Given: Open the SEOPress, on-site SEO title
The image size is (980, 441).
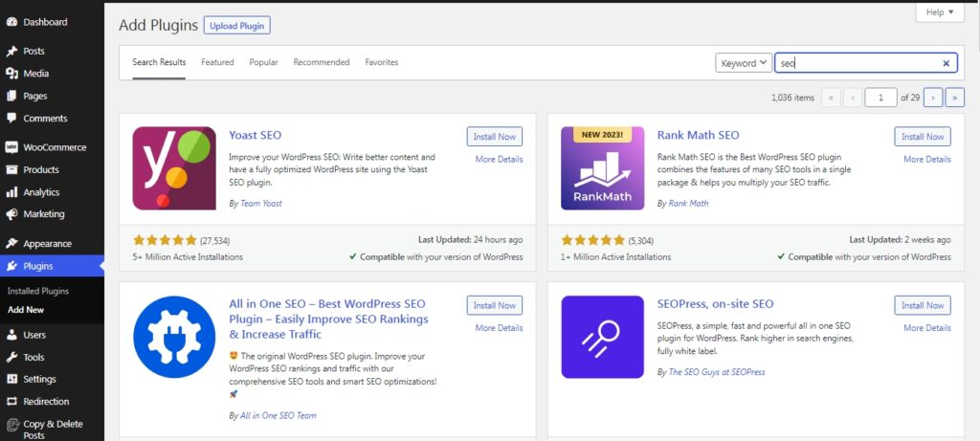Looking at the screenshot, I should [x=715, y=303].
